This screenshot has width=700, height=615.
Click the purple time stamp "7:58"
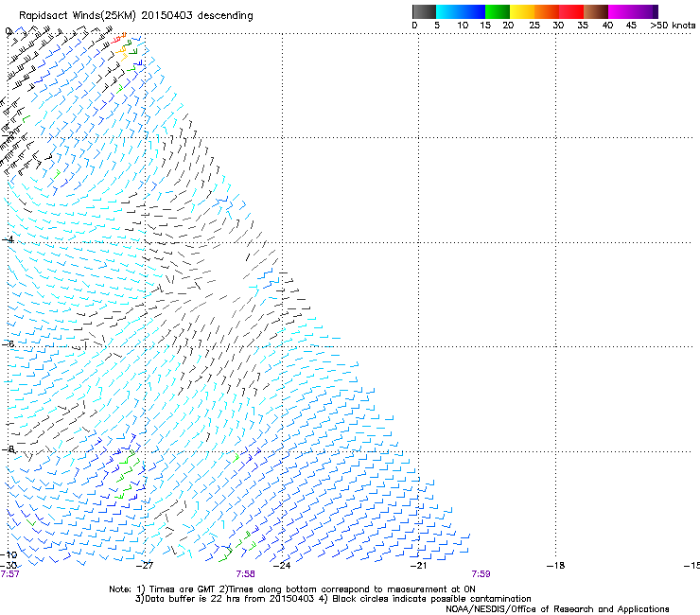(246, 574)
